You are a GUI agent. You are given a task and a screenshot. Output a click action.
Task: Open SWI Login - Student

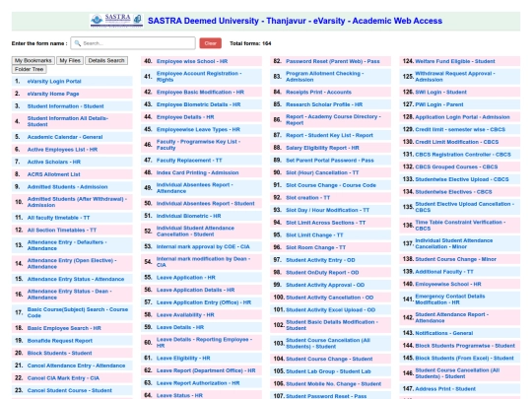tap(440, 93)
